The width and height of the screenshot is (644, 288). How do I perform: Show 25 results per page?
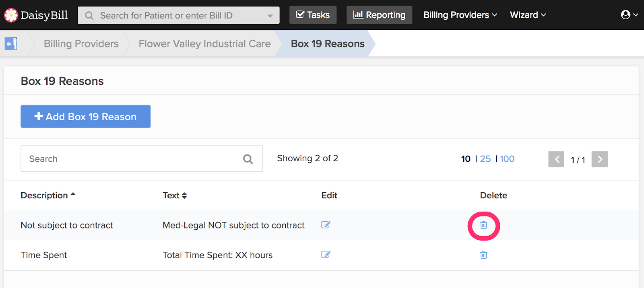tap(485, 159)
